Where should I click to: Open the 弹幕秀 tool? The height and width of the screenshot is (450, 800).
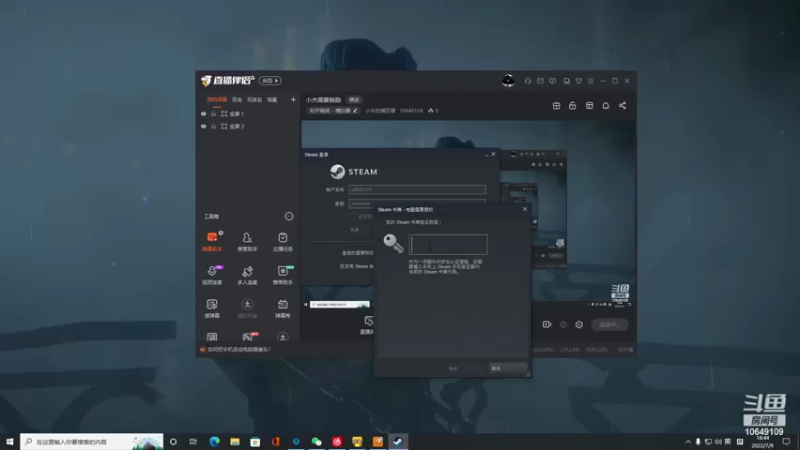coord(282,308)
